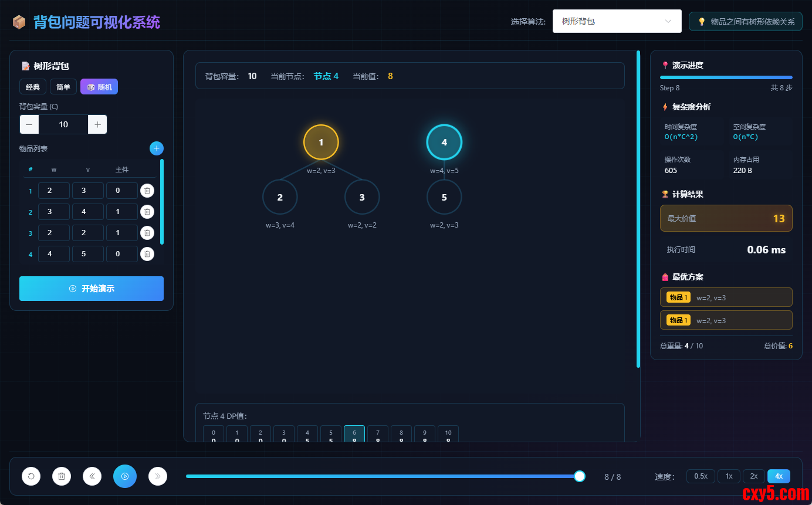Delete item 3 using its trash icon
Image resolution: width=812 pixels, height=505 pixels.
147,233
